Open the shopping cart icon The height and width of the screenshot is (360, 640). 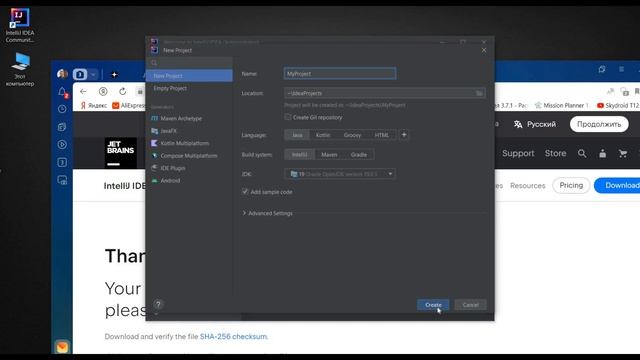coord(623,153)
